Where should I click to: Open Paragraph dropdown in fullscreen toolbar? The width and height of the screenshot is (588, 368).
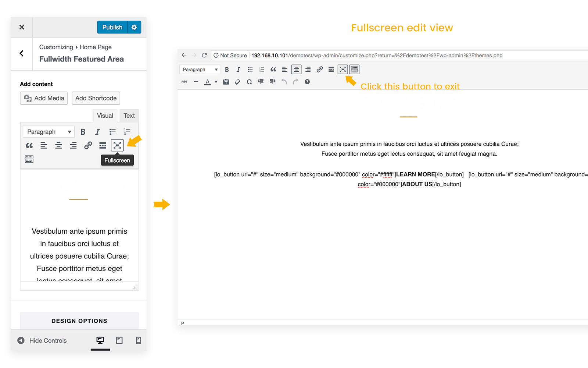coord(200,70)
